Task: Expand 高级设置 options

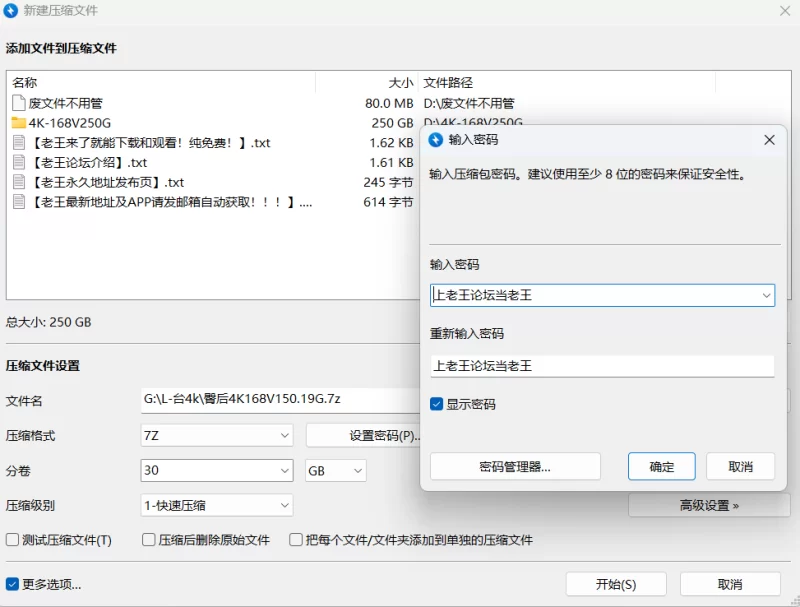Action: [709, 506]
